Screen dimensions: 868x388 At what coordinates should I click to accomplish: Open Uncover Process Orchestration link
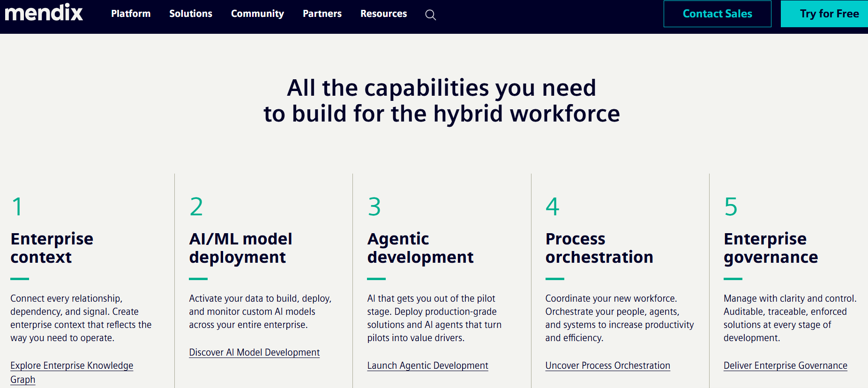(x=607, y=365)
